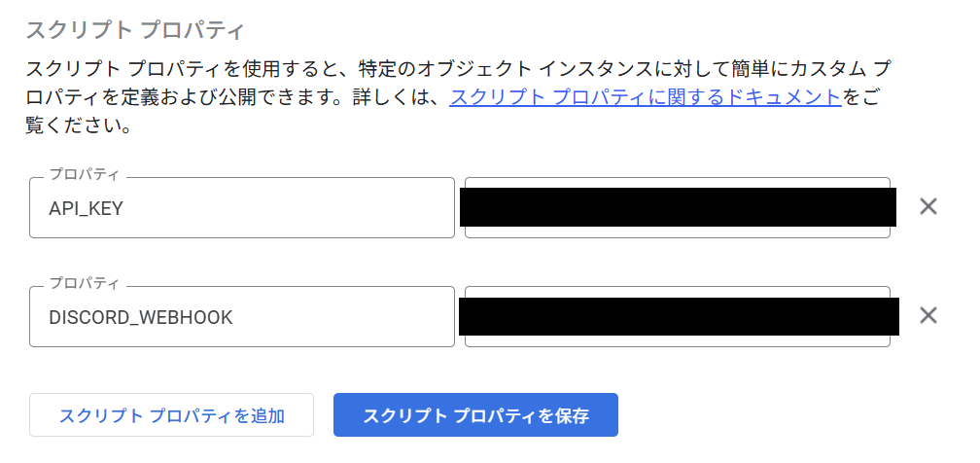
Task: Click the text "API_KEY" inside its field
Action: click(86, 208)
